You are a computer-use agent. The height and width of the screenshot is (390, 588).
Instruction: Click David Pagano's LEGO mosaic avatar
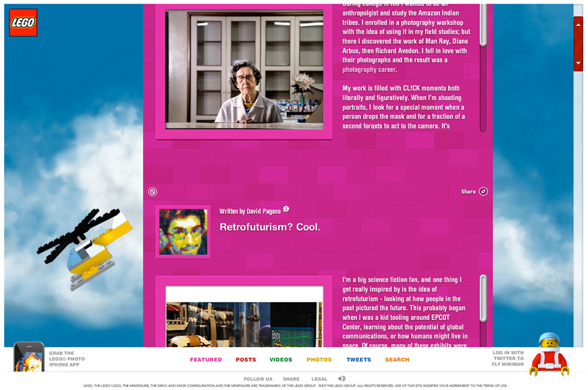click(x=183, y=232)
